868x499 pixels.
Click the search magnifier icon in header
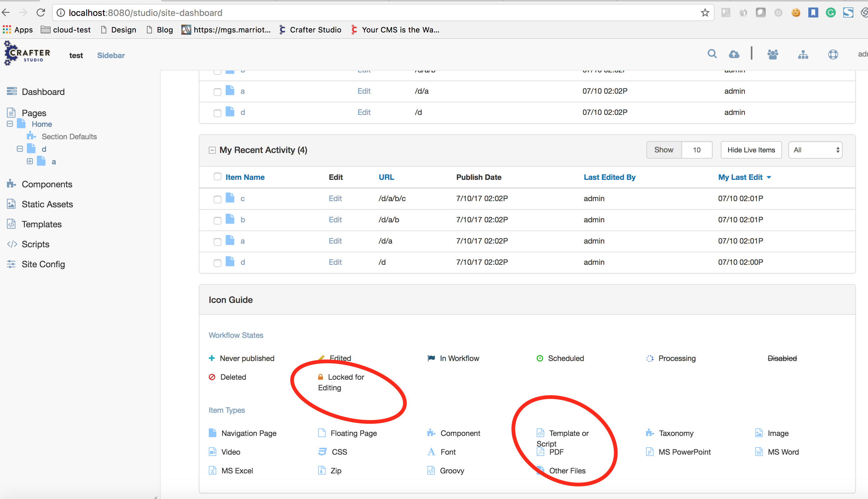712,54
